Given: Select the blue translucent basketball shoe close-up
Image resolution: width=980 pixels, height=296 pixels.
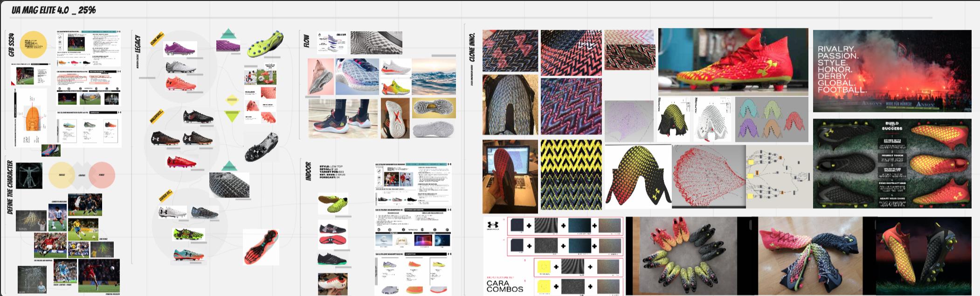Looking at the screenshot, I should pos(358,77).
